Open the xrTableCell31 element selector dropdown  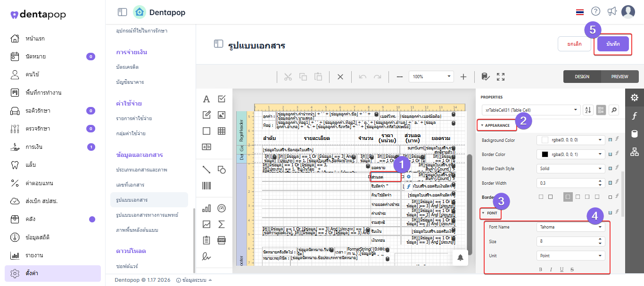tap(530, 110)
